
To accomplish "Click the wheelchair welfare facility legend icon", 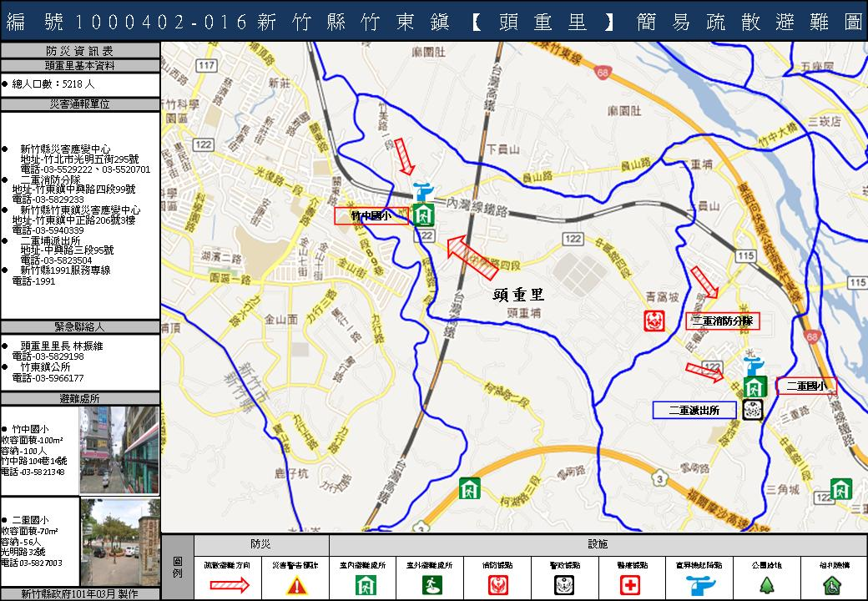I will pos(832,585).
